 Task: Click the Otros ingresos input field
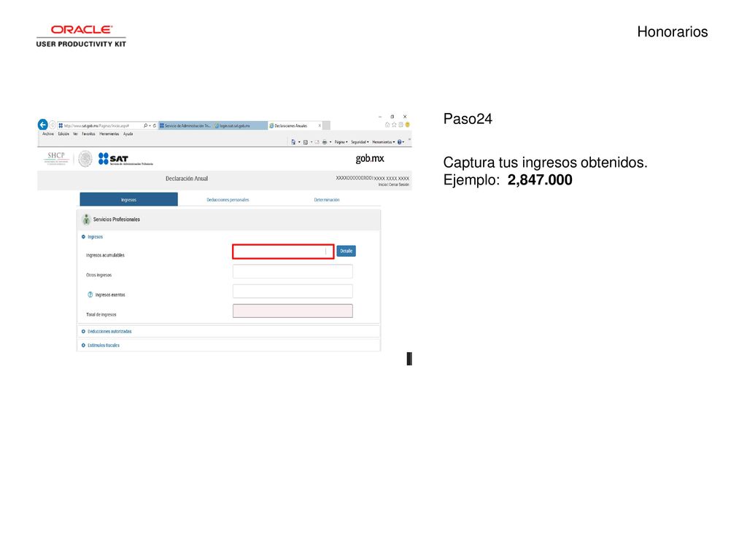pos(293,271)
